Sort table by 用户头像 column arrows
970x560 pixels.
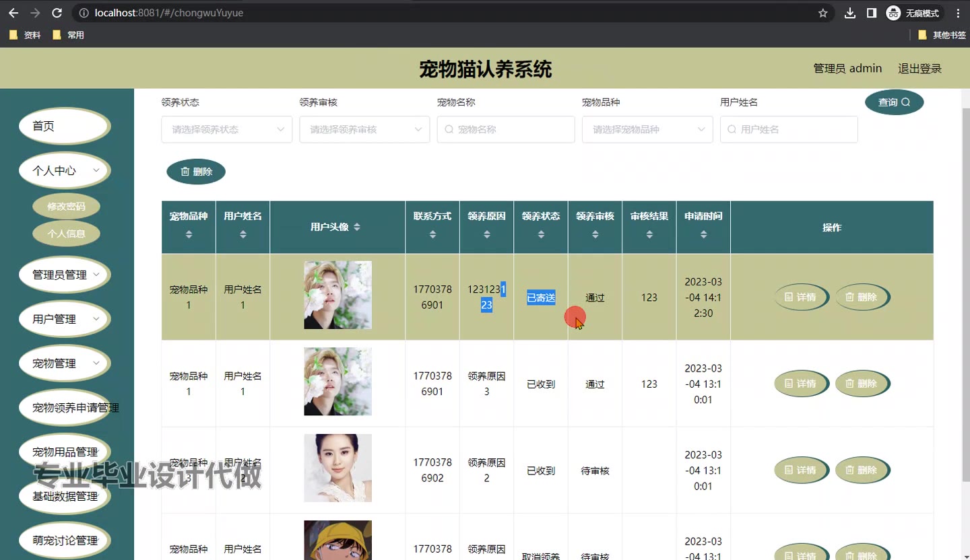[x=357, y=228]
